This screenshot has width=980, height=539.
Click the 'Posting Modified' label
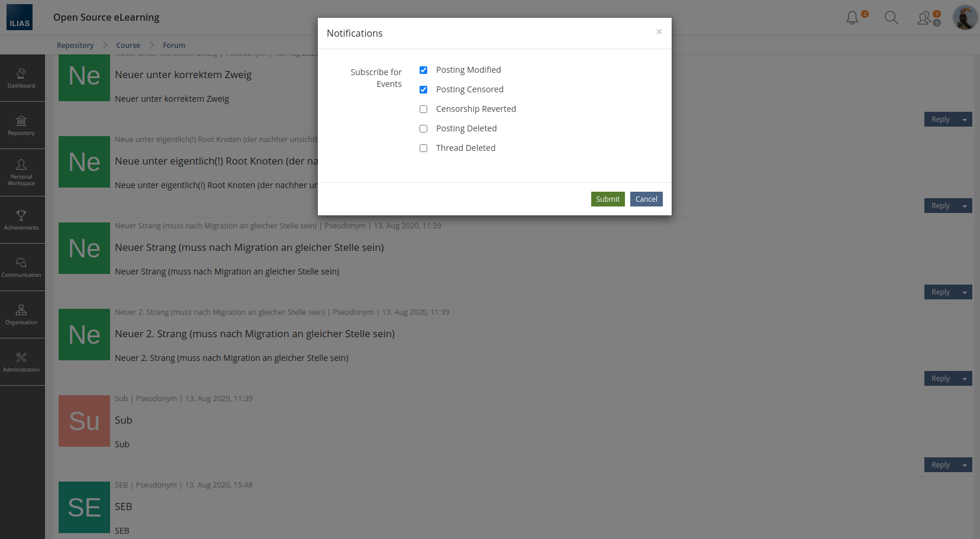[x=468, y=70]
